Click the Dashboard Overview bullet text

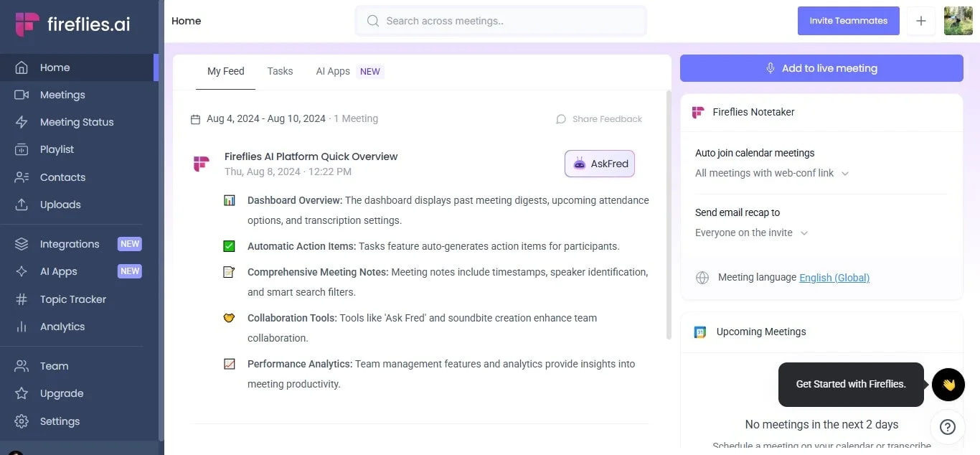pyautogui.click(x=448, y=210)
